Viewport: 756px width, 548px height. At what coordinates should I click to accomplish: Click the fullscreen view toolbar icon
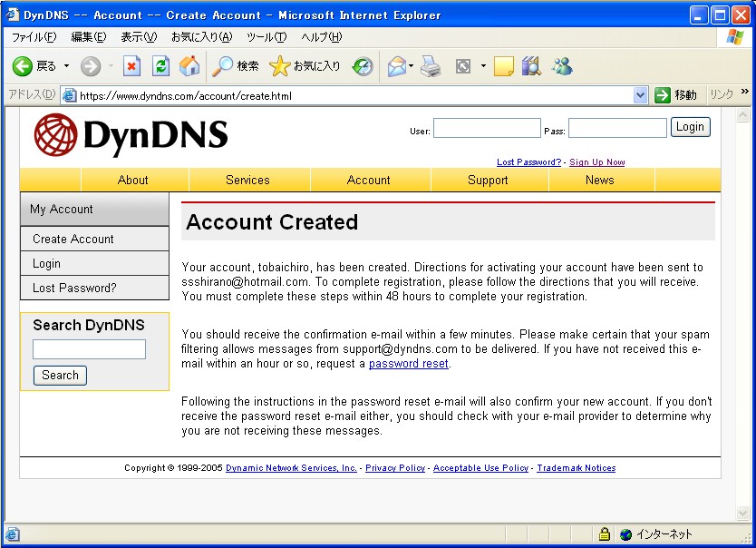pos(463,66)
